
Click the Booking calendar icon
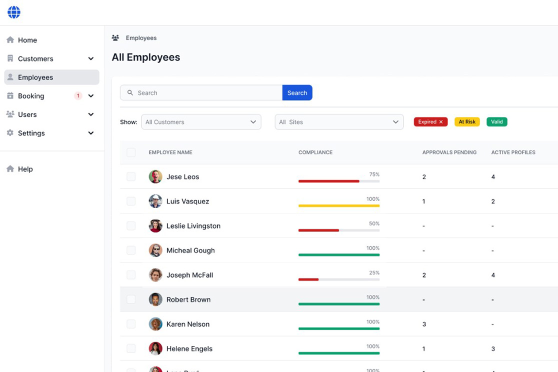pyautogui.click(x=10, y=96)
